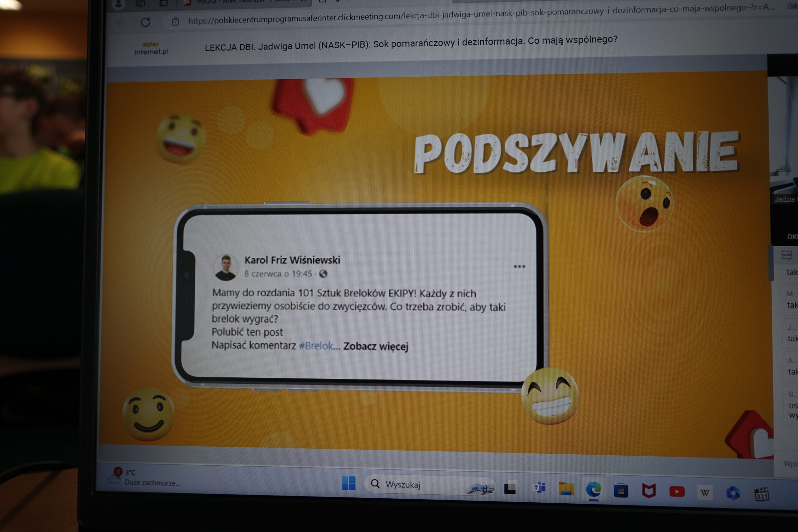Open File Explorer from the taskbar
This screenshot has height=532, width=798.
[x=566, y=489]
